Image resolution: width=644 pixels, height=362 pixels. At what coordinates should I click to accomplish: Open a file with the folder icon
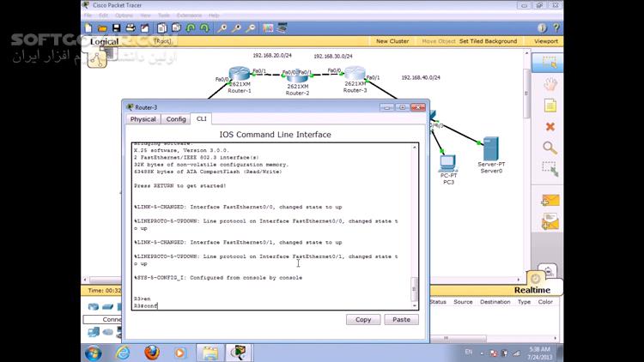point(102,28)
